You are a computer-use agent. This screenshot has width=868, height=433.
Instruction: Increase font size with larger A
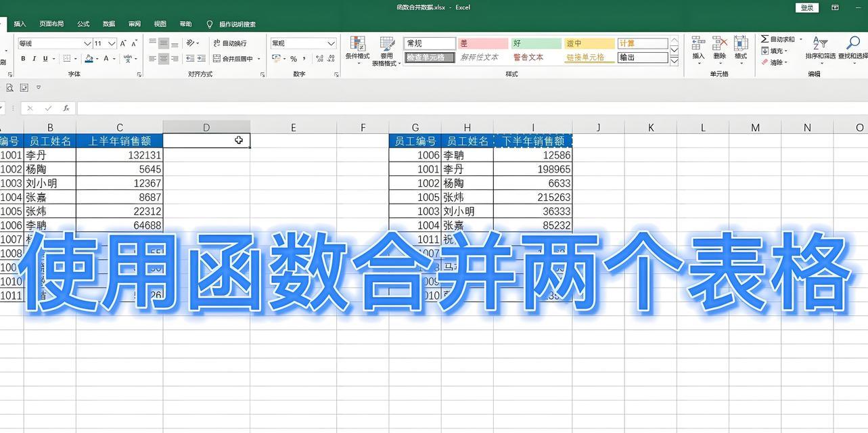(124, 43)
